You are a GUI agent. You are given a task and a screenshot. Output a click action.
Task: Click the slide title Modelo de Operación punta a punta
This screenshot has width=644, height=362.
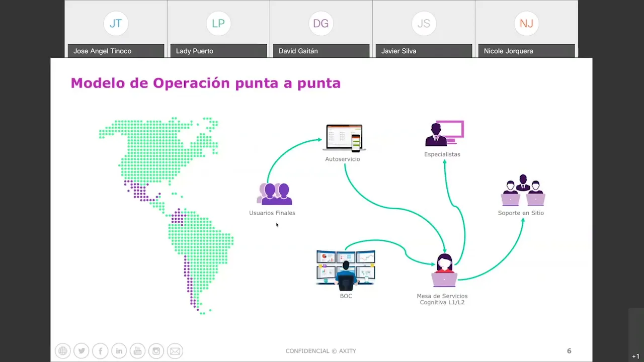tap(206, 83)
